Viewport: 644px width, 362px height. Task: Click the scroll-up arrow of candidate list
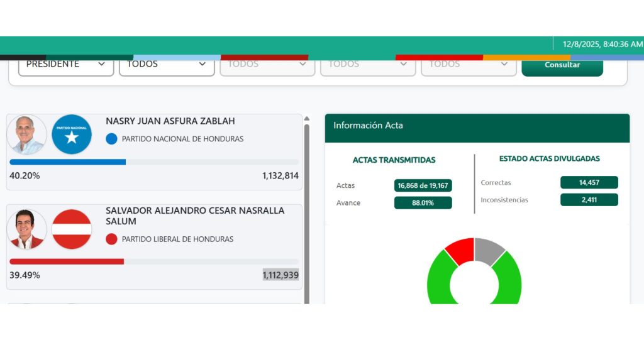[x=307, y=118]
